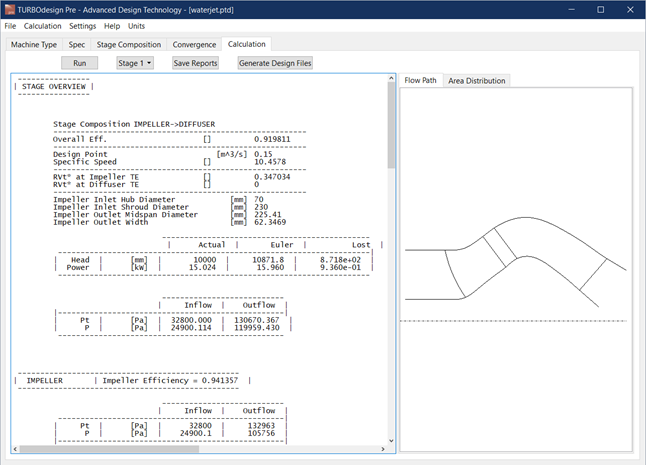Click Generate Design Files button

point(275,63)
